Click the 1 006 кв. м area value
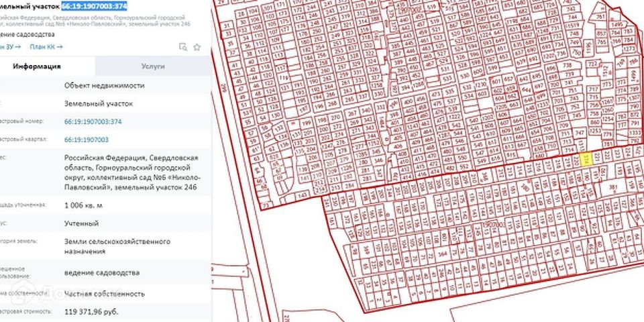This screenshot has width=644, height=322. (83, 205)
